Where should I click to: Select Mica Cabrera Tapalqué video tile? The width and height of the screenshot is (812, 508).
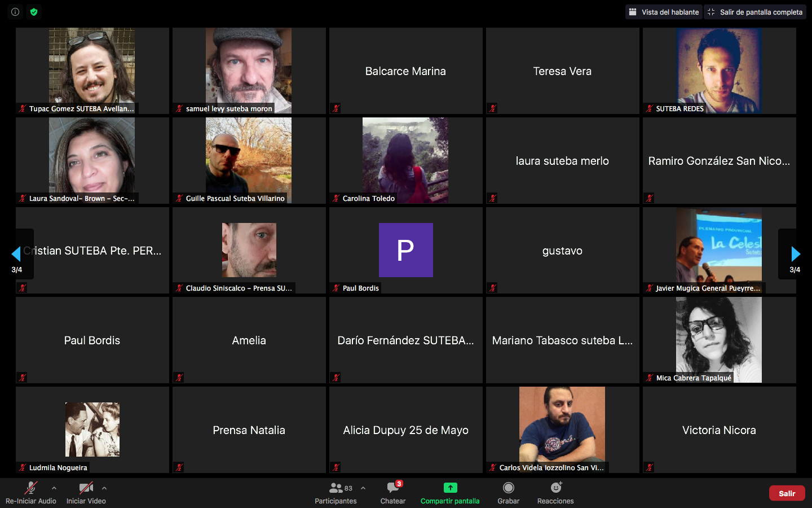tap(719, 340)
